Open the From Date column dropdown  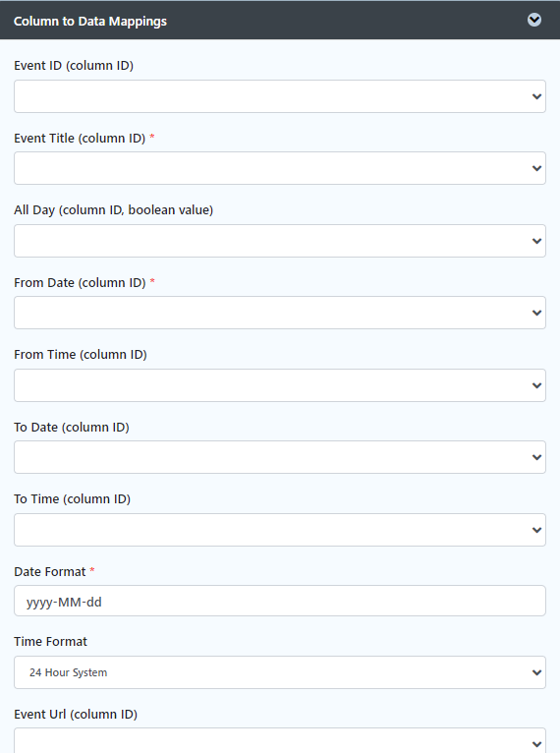point(280,313)
